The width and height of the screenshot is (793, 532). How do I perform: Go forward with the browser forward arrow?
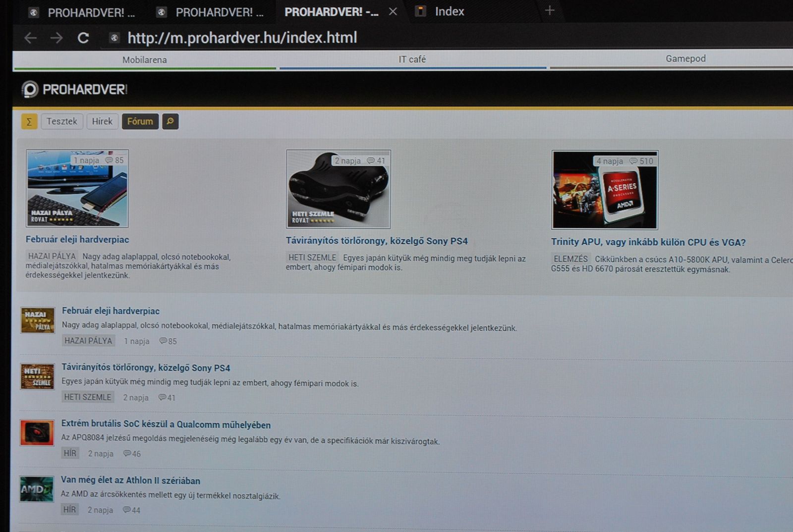tap(57, 38)
